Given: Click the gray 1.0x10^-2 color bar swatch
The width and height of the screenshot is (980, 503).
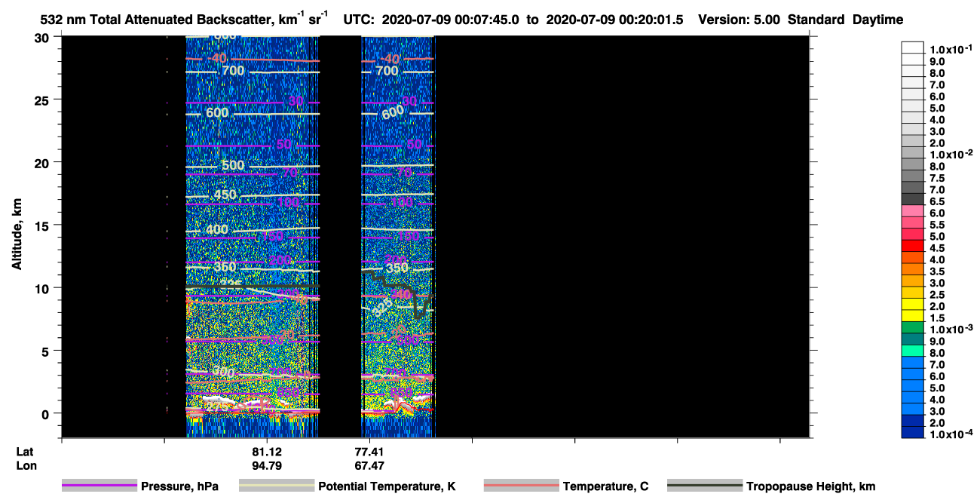Looking at the screenshot, I should (x=913, y=154).
